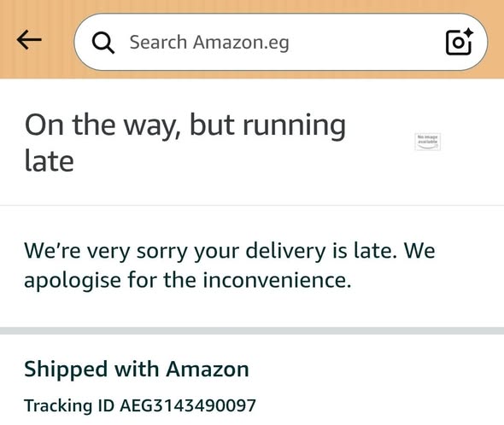This screenshot has height=425, width=504.
Task: Tap the 'Shipped with Amazon' label
Action: point(137,369)
